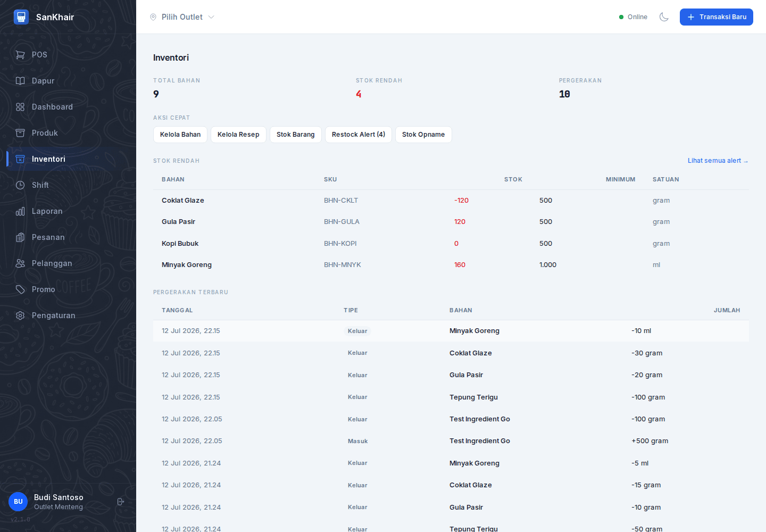Viewport: 766px width, 532px height.
Task: Open the Restock Alert (4) quick action
Action: pos(359,135)
